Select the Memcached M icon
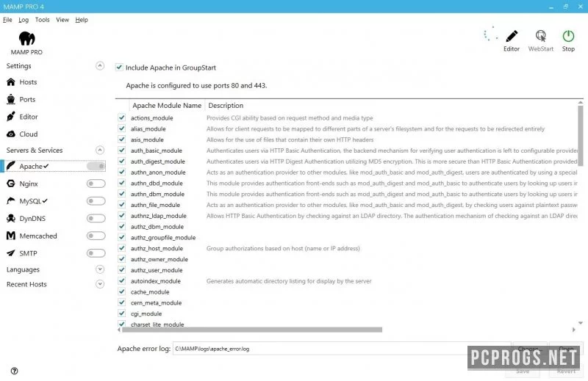 tap(11, 236)
